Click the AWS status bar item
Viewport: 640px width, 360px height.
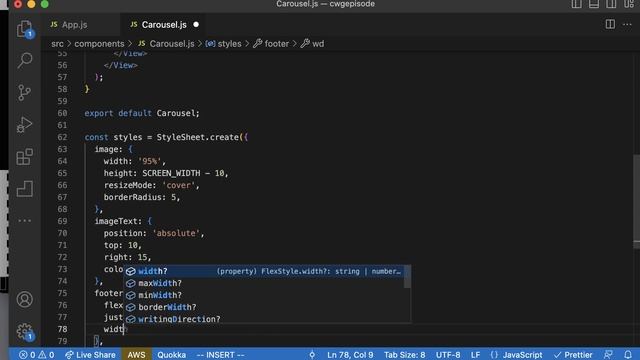(x=136, y=355)
